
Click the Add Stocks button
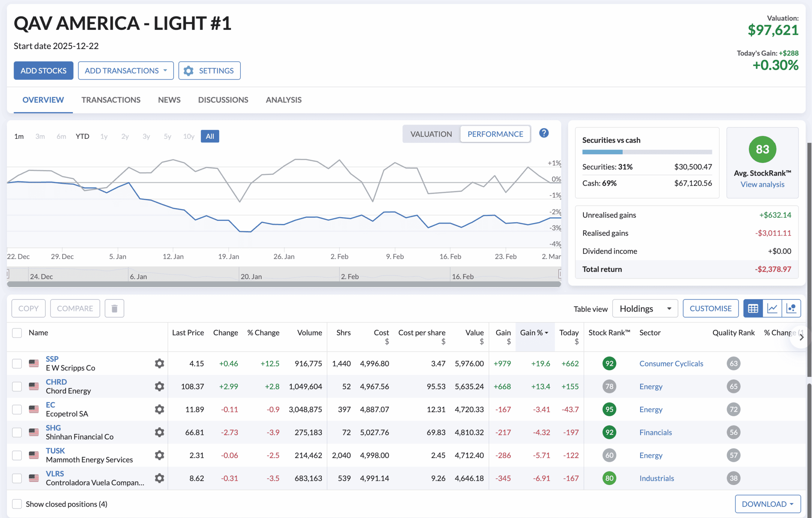[43, 70]
